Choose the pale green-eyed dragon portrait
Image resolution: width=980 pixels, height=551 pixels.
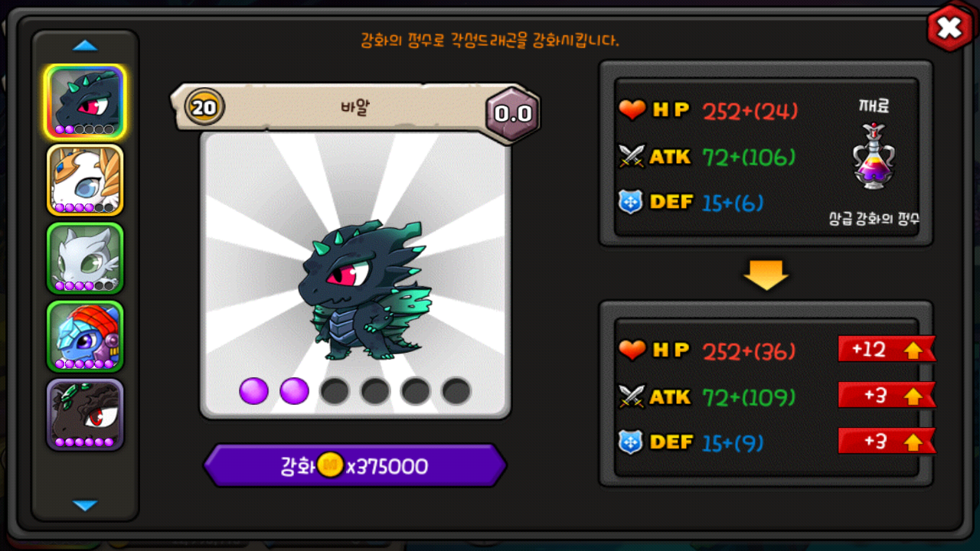(85, 258)
